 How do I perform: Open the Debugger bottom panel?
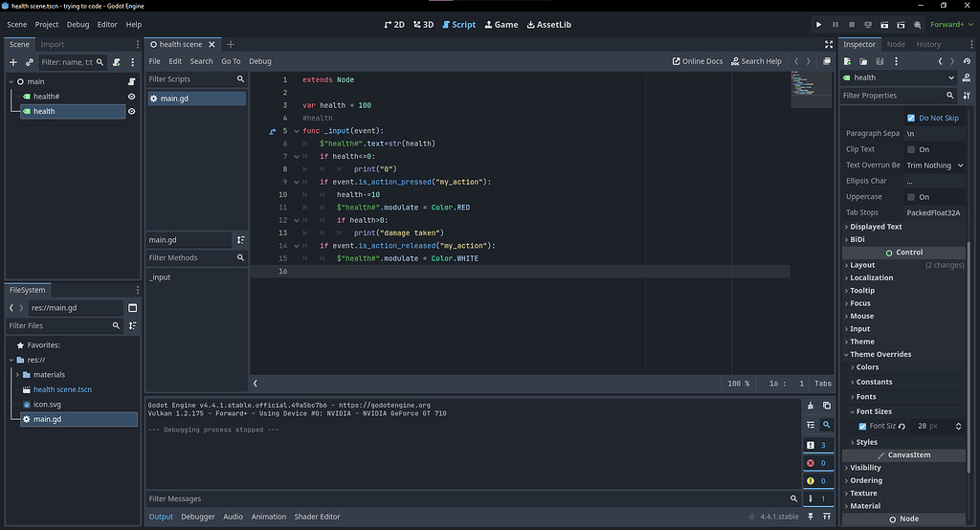[x=197, y=517]
